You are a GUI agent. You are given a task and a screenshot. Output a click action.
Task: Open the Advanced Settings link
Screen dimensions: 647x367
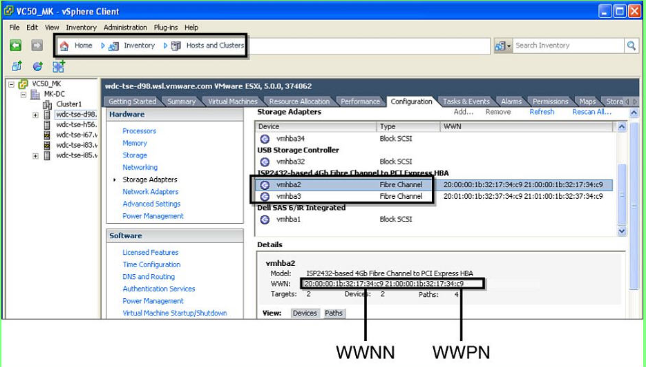151,204
